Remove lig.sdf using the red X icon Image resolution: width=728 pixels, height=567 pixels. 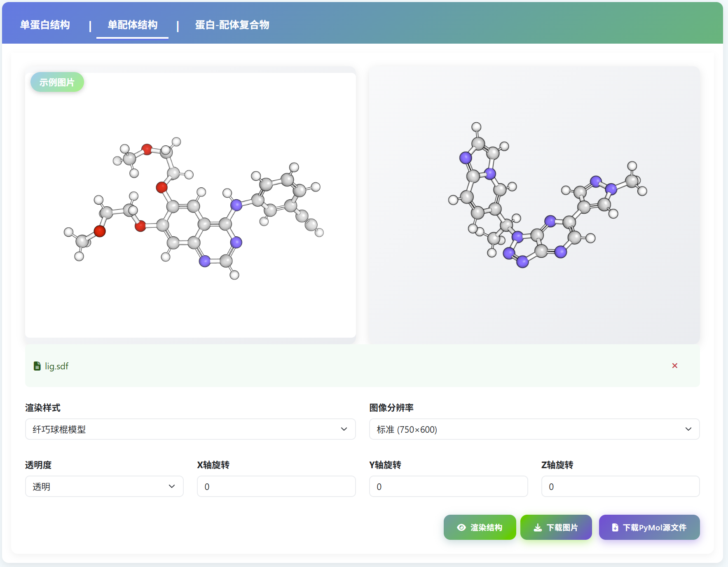click(x=675, y=366)
